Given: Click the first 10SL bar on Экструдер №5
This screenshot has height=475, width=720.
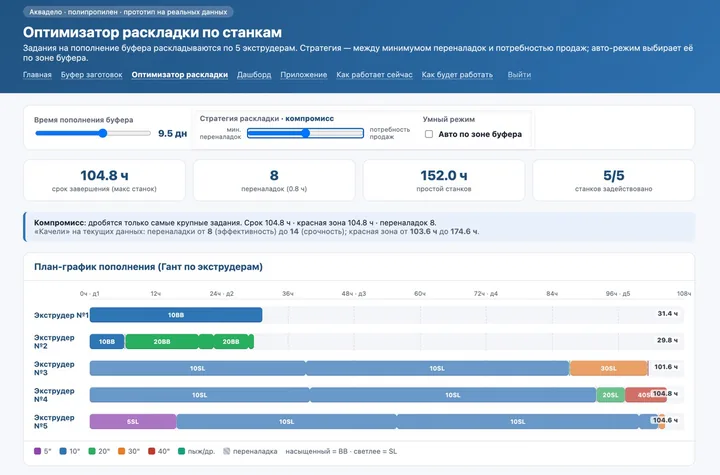Looking at the screenshot, I should click(x=287, y=422).
